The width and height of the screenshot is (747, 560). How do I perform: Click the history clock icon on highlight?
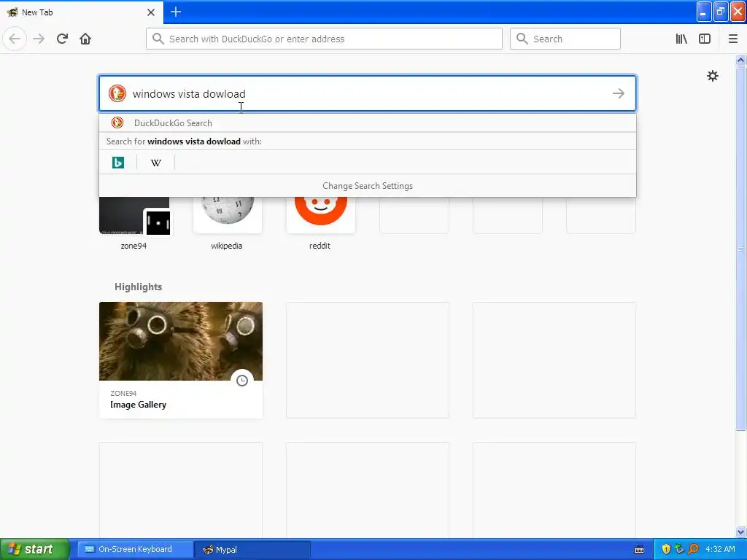[x=242, y=381]
